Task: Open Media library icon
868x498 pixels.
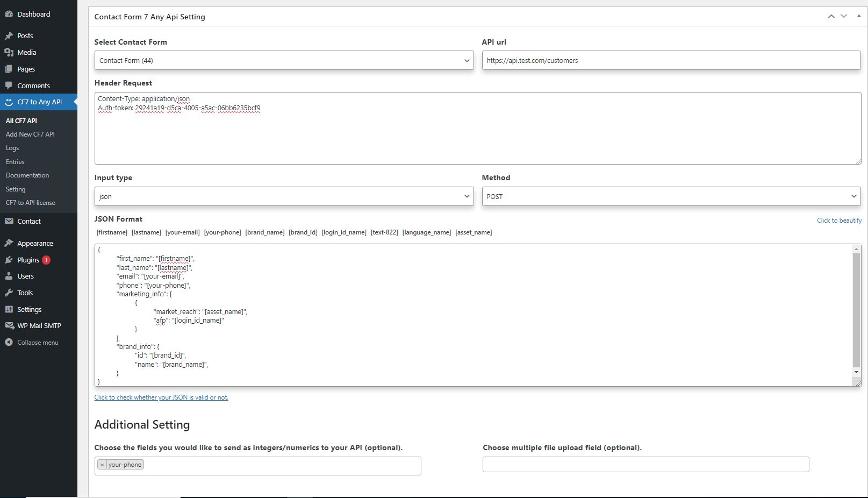Action: (9, 52)
